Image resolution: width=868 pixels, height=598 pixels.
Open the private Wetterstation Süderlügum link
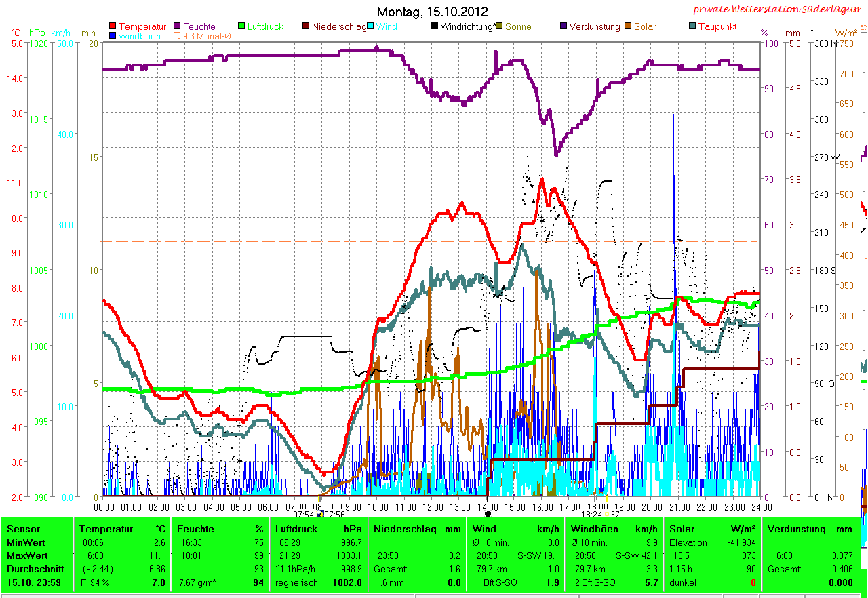(x=775, y=9)
